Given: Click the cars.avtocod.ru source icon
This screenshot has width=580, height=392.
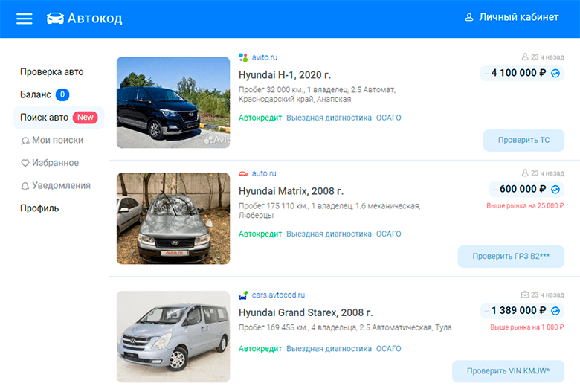Looking at the screenshot, I should (243, 295).
